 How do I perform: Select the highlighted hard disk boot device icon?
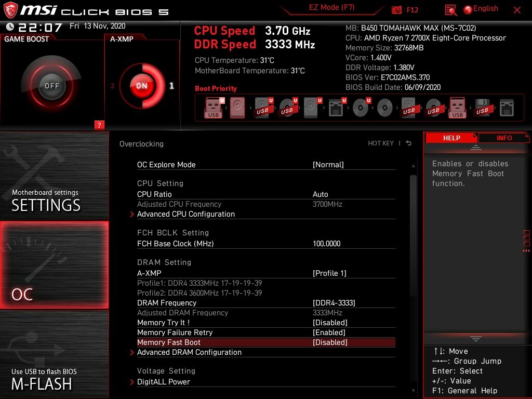237,108
